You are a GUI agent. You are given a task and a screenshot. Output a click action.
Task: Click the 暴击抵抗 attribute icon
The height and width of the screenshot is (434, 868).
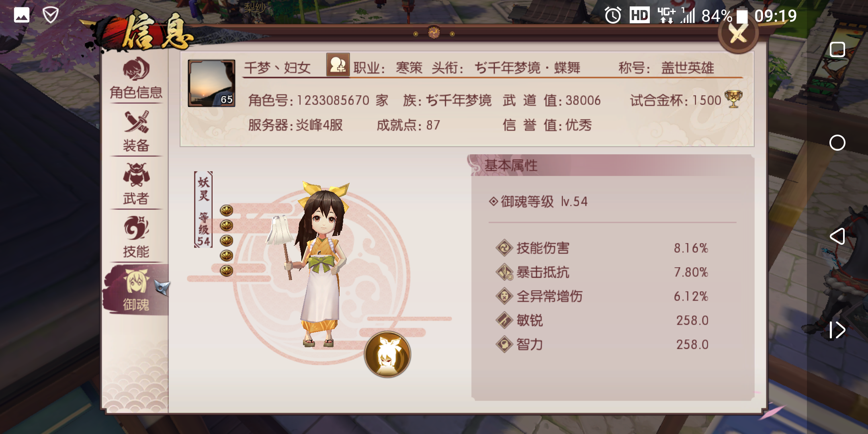pyautogui.click(x=504, y=272)
